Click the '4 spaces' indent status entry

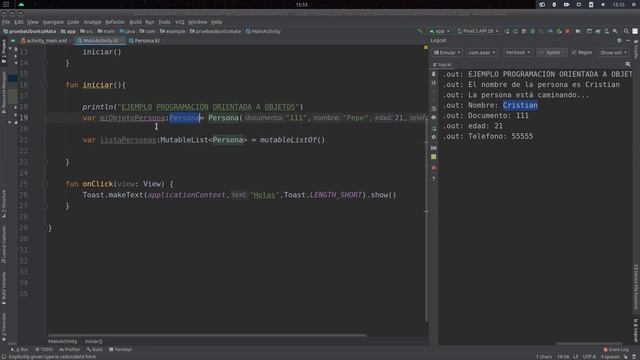click(x=610, y=357)
